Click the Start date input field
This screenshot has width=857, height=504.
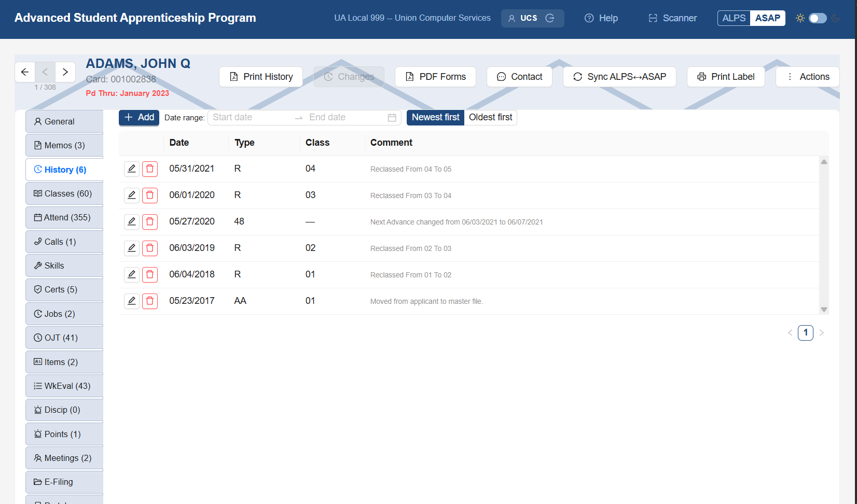pyautogui.click(x=250, y=118)
